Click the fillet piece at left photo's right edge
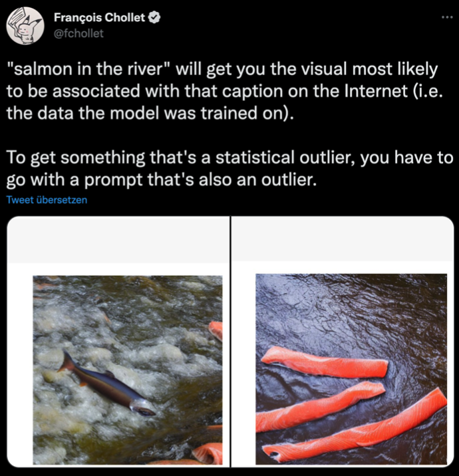The width and height of the screenshot is (459, 476). coord(216,330)
